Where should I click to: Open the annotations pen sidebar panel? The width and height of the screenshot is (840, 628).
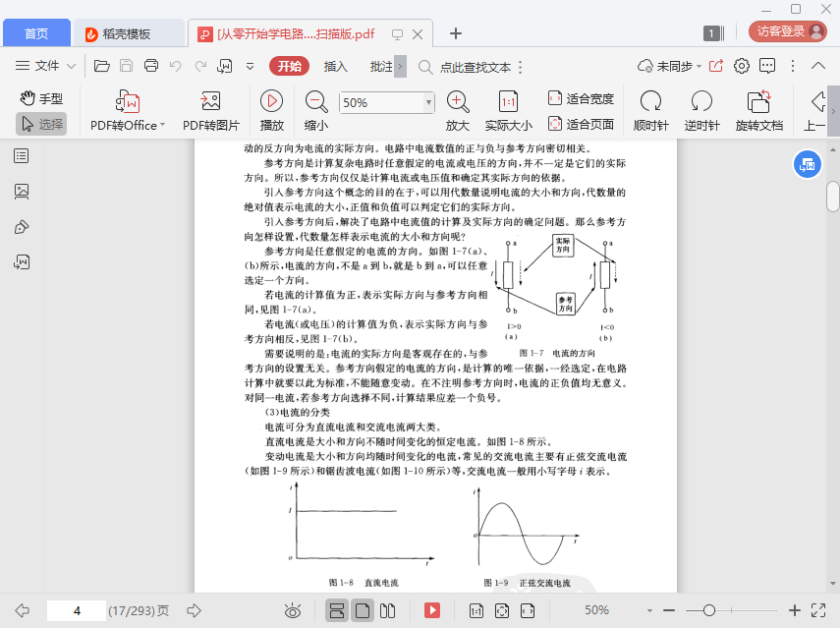pos(22,227)
